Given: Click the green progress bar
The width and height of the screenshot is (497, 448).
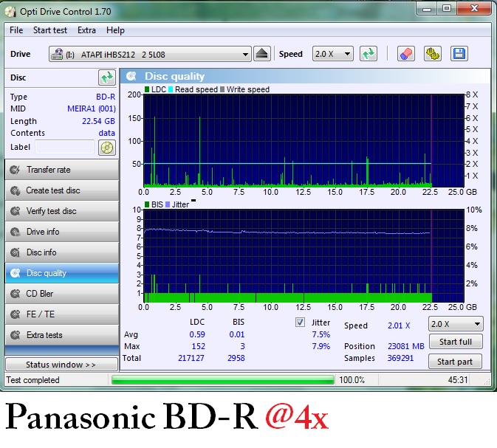Looking at the screenshot, I should coord(223,379).
